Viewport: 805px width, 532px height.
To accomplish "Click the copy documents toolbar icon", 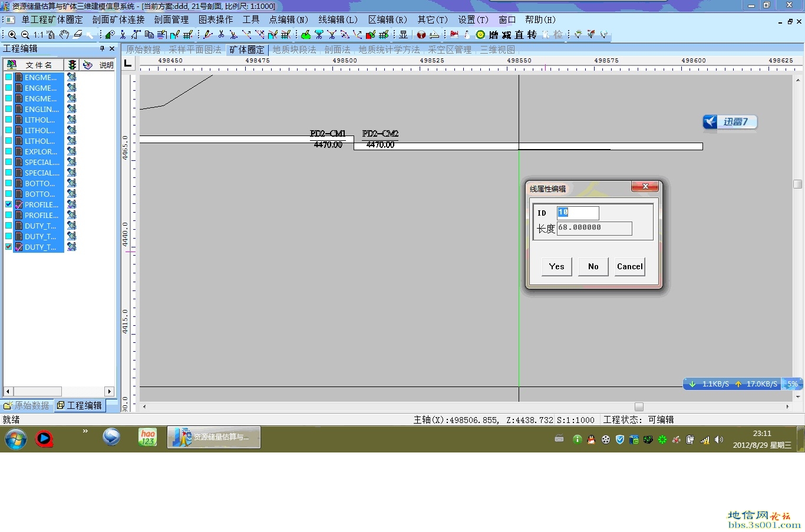I will [149, 35].
